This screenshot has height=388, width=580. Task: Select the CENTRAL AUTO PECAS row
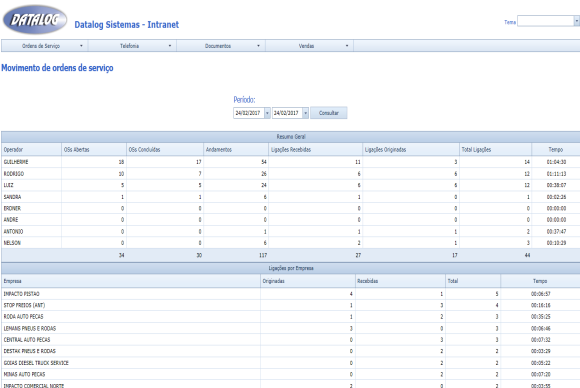click(290, 340)
